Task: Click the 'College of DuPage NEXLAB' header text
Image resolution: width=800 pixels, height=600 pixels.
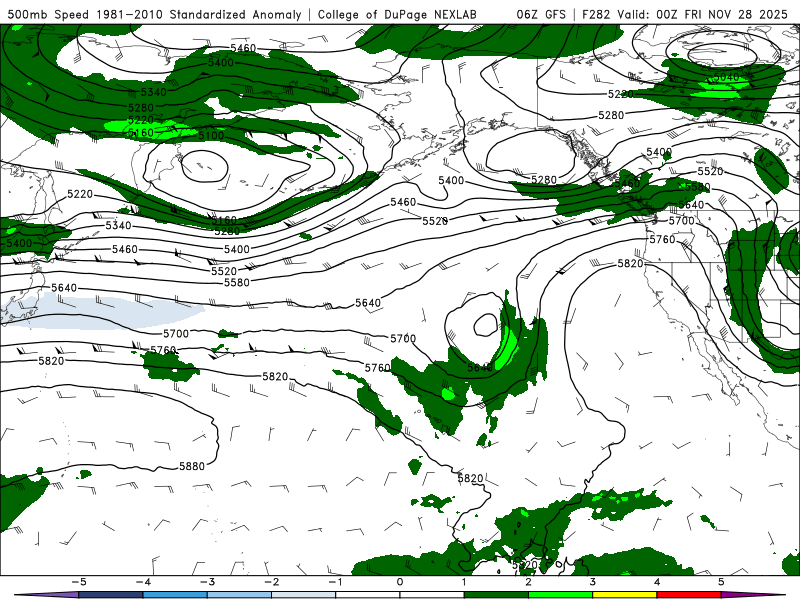Action: 397,14
